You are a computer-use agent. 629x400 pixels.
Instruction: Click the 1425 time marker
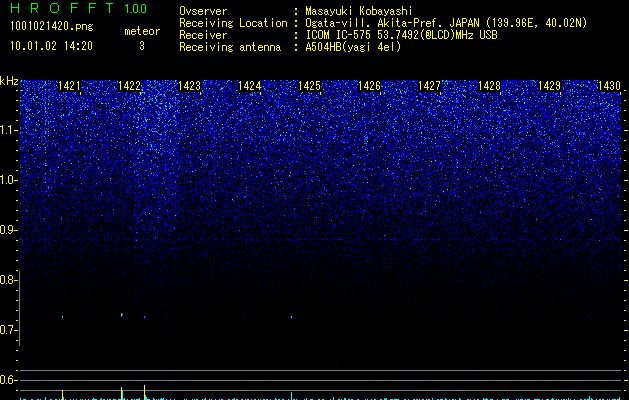[309, 86]
